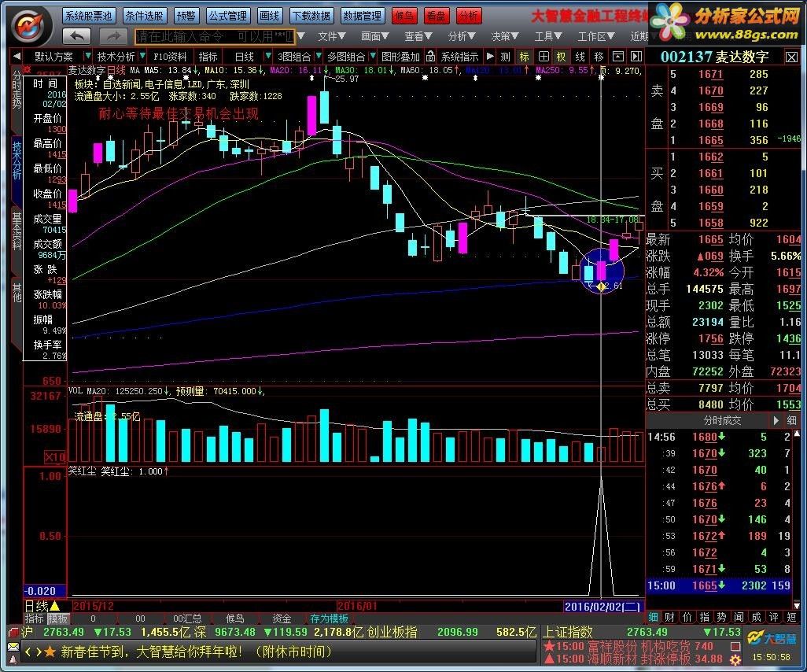
Task: Expand the 技术分析 dropdown arrow
Action: coord(142,56)
